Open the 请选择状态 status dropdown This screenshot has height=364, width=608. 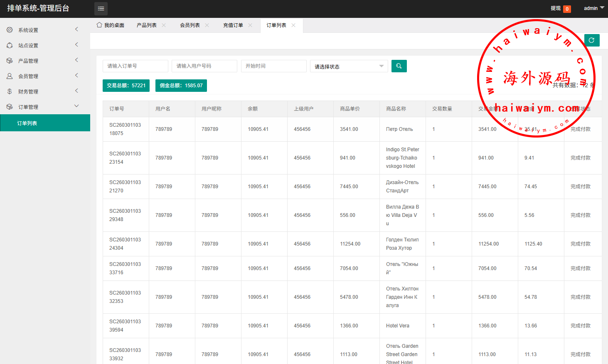click(x=349, y=66)
